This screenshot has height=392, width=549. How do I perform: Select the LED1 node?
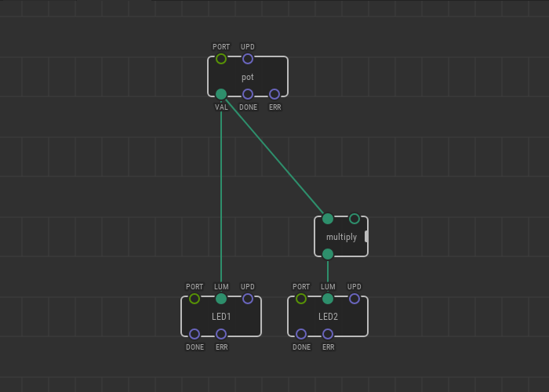221,317
